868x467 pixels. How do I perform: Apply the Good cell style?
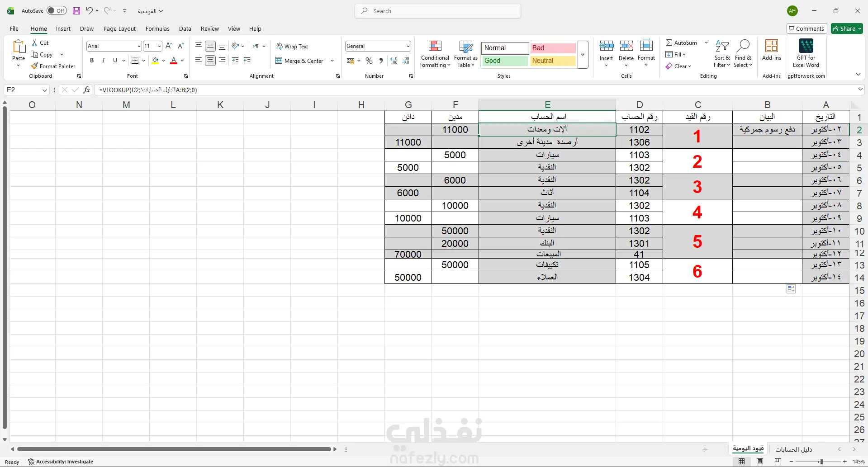pyautogui.click(x=505, y=61)
